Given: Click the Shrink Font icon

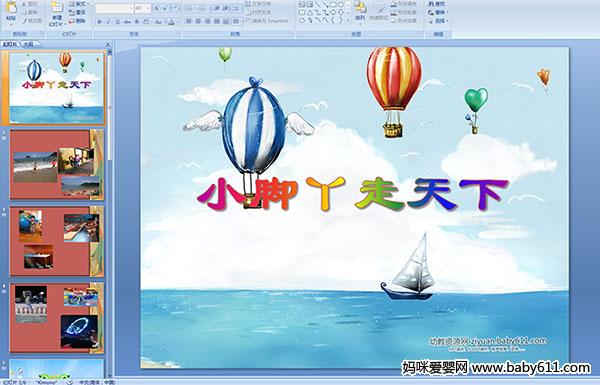Looking at the screenshot, I should 165,8.
